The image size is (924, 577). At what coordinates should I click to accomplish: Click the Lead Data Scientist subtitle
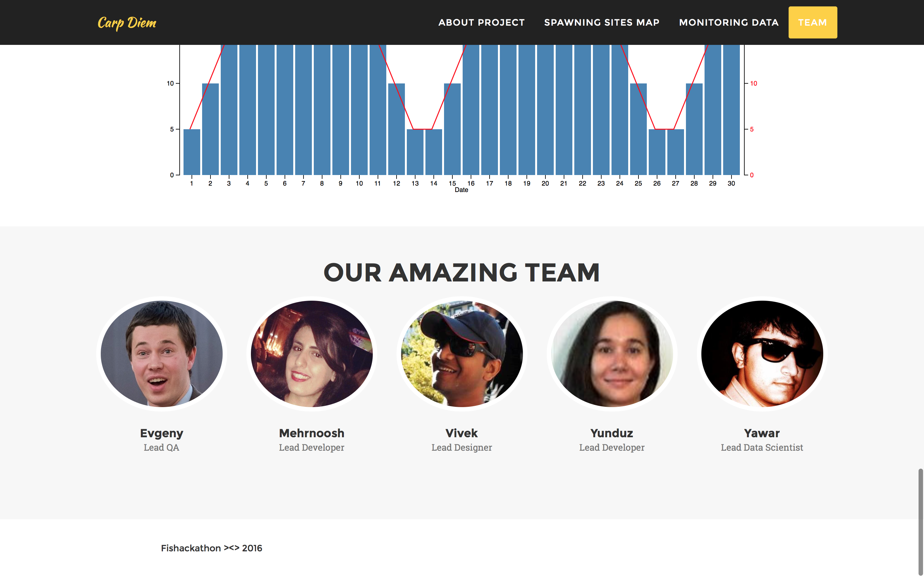(x=762, y=447)
